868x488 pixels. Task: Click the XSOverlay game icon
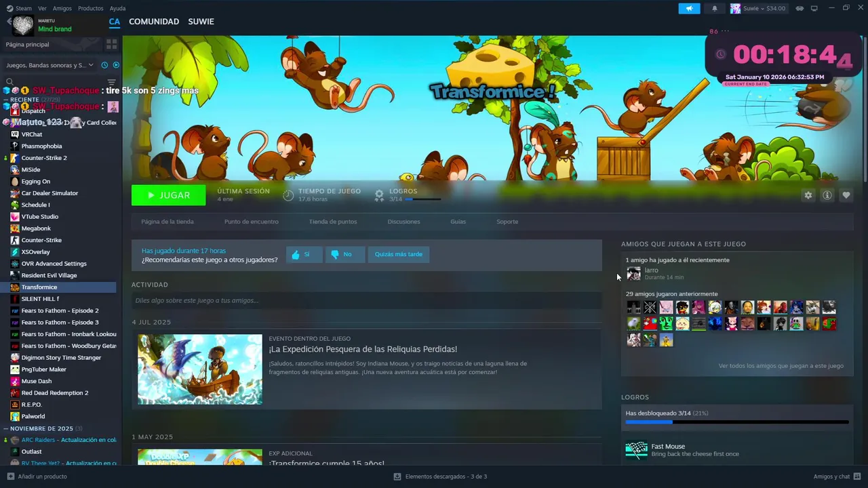tap(15, 251)
